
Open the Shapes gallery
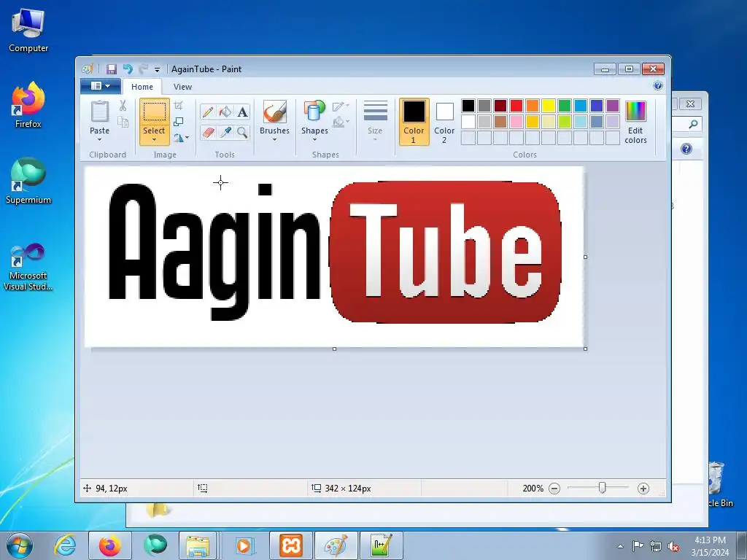pyautogui.click(x=314, y=121)
